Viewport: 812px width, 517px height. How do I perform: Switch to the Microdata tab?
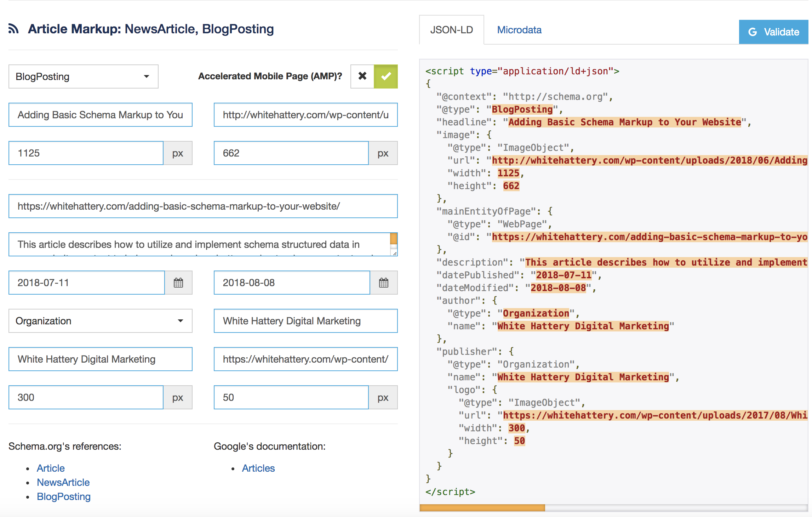coord(519,30)
